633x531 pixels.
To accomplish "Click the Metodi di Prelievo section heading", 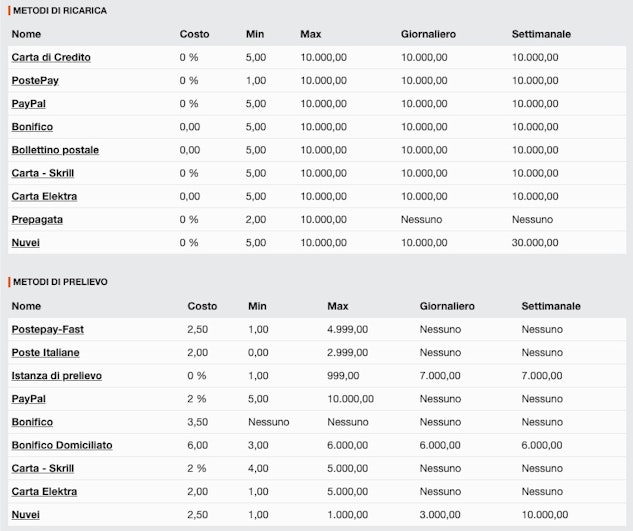I will pyautogui.click(x=60, y=282).
